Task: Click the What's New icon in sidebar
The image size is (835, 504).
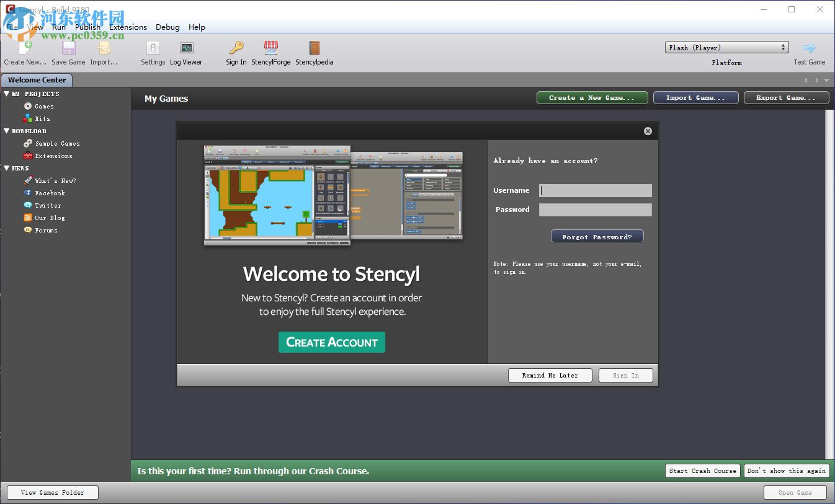Action: click(27, 180)
